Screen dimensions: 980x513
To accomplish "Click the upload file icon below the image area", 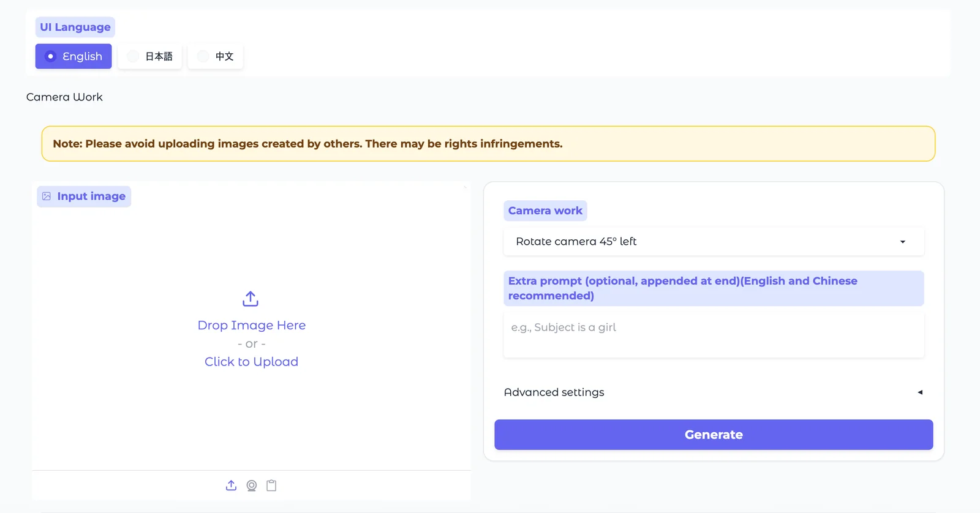I will click(231, 485).
